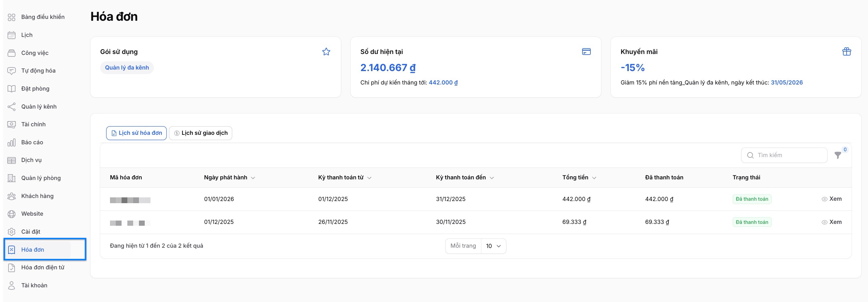Open the Mỗi trang page size dropdown
Image resolution: width=868 pixels, height=302 pixels.
[493, 246]
